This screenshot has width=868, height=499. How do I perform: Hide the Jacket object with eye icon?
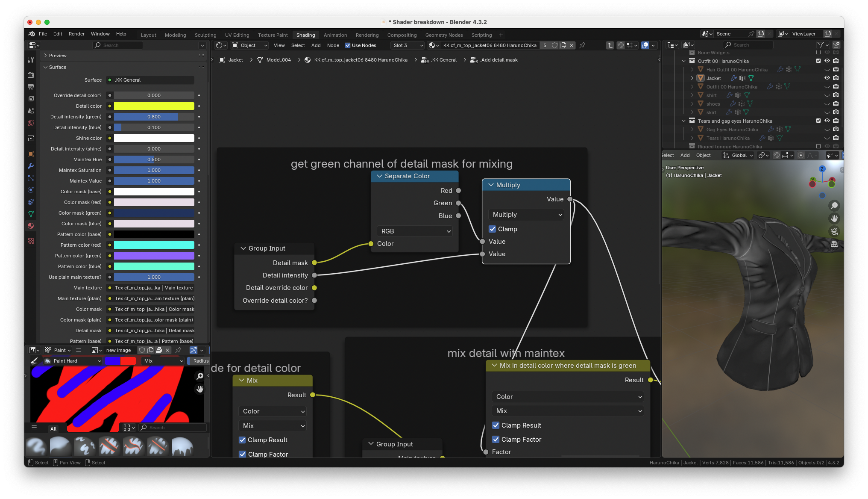click(827, 78)
